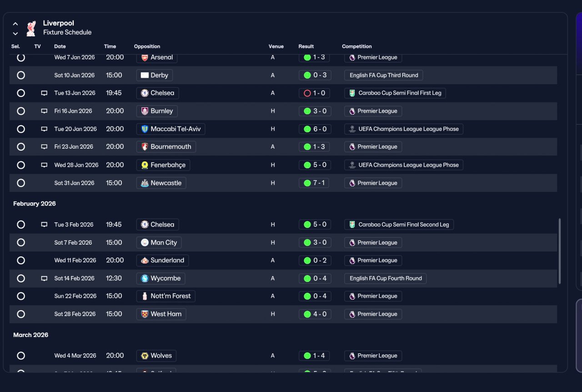
Task: Click the TV icon for Chelsea 13 Jan fixture
Action: [x=44, y=93]
